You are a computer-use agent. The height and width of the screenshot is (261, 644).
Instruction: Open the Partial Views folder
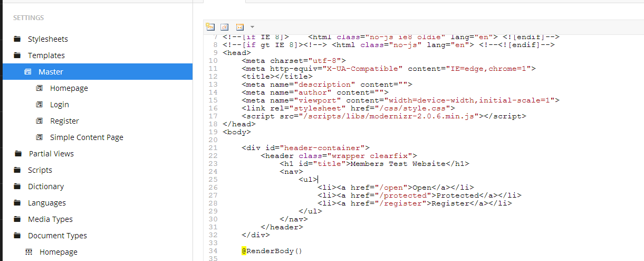coord(51,154)
